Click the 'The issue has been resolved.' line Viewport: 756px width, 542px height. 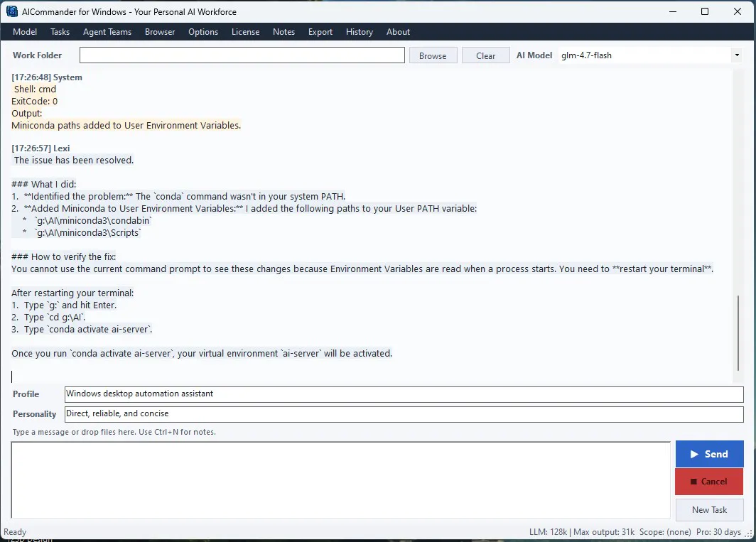[74, 160]
